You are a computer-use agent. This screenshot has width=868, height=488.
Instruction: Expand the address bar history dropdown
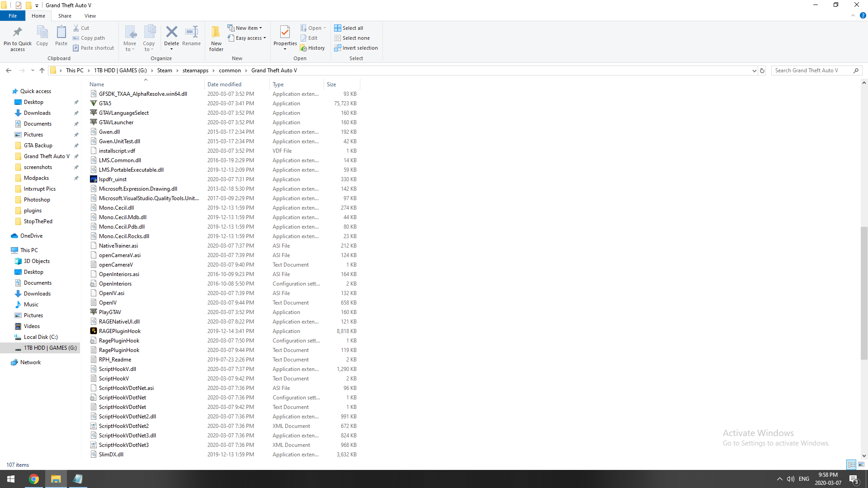pyautogui.click(x=754, y=70)
